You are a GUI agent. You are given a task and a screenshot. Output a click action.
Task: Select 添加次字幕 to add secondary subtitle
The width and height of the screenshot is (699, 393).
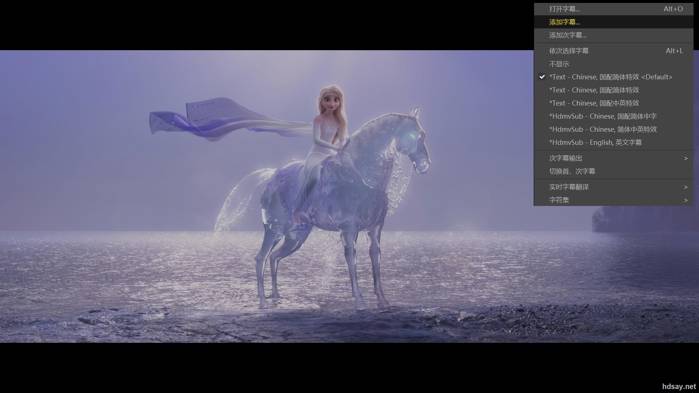[613, 35]
